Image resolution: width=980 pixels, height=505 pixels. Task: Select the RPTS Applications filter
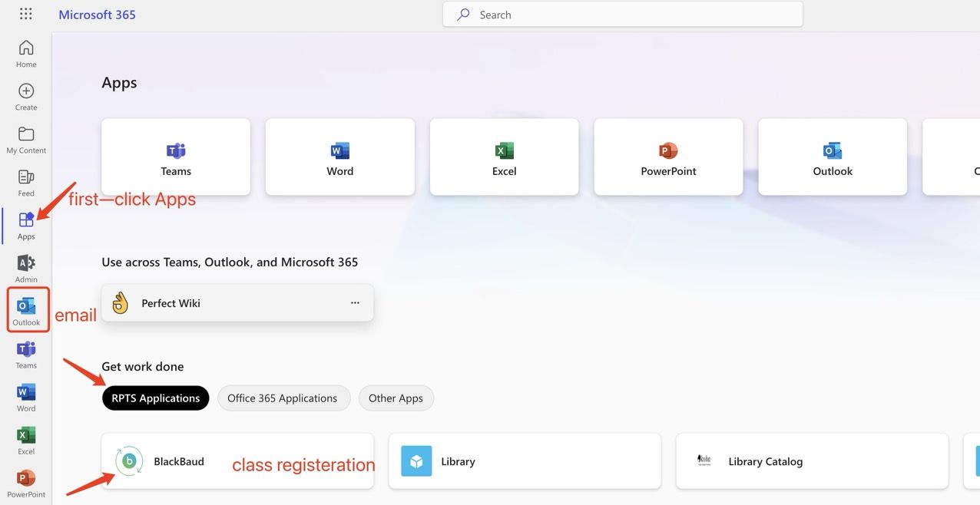[155, 398]
